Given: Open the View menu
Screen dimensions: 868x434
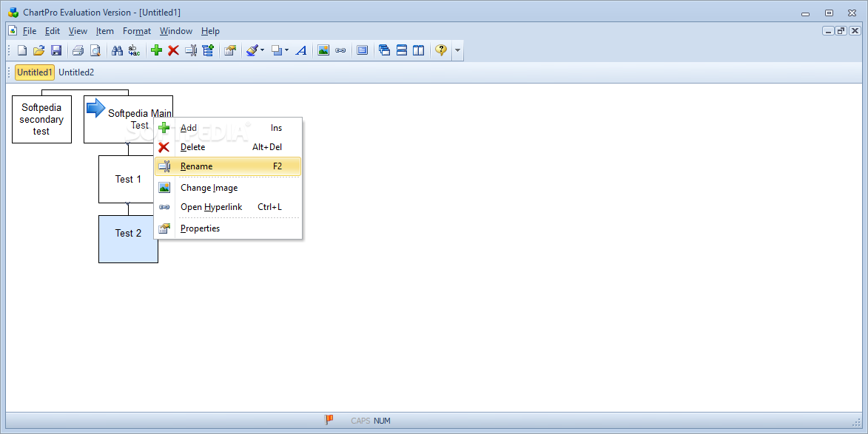Looking at the screenshot, I should [x=78, y=31].
